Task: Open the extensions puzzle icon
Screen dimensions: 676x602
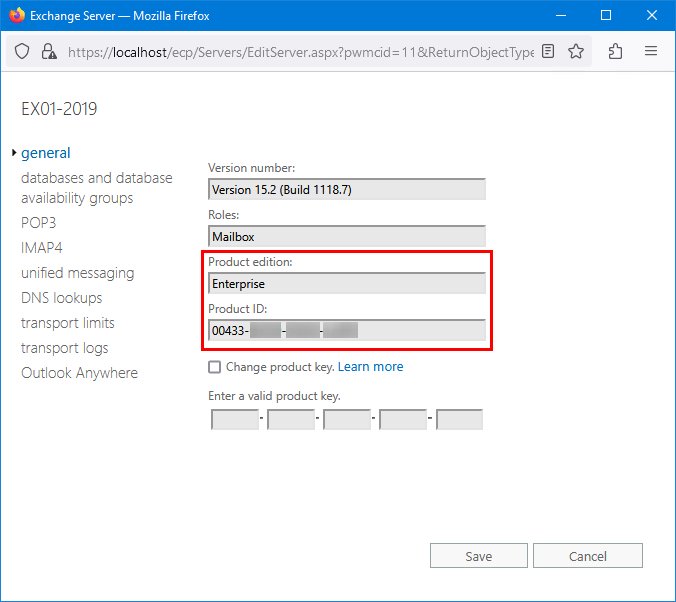Action: [x=615, y=52]
